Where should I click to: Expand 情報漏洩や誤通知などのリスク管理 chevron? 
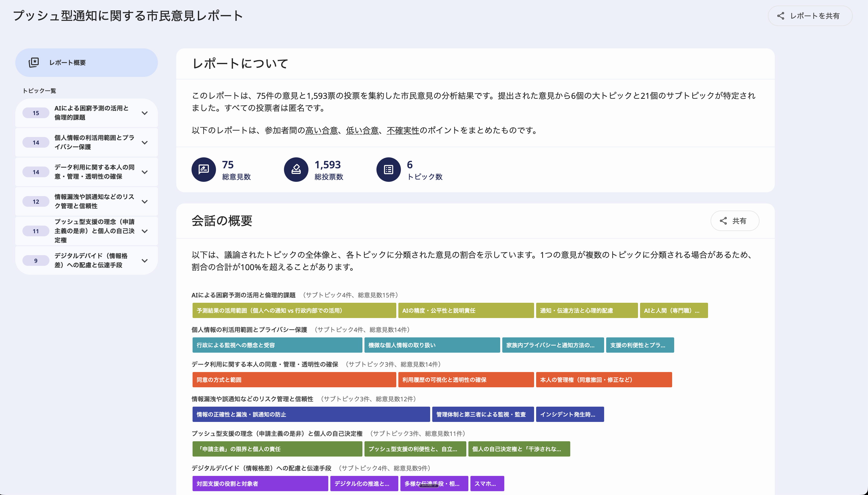(145, 202)
